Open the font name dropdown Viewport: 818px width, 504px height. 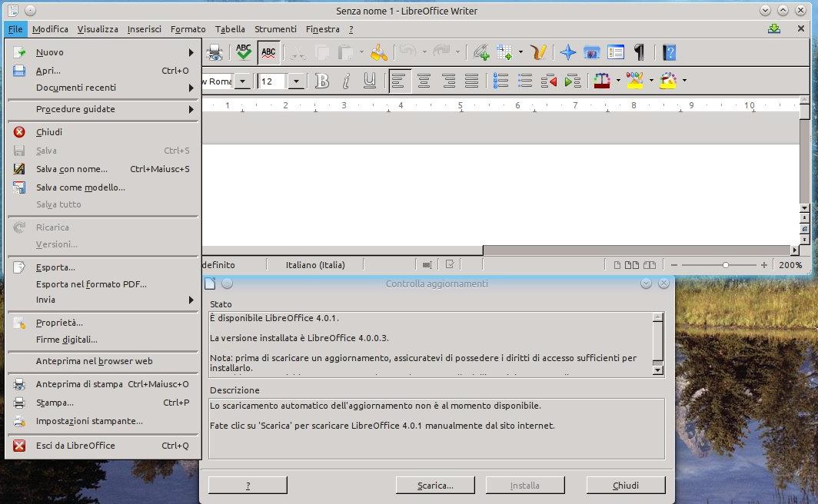tap(242, 81)
